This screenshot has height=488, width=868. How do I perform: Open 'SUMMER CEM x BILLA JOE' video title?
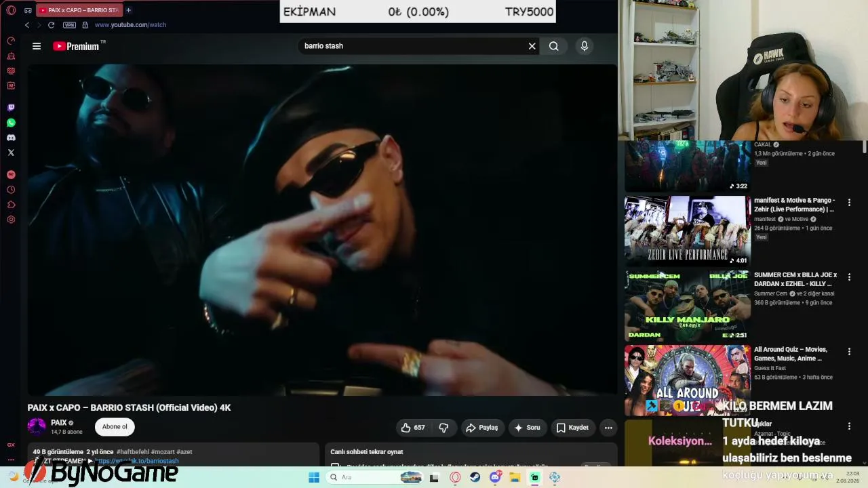795,279
